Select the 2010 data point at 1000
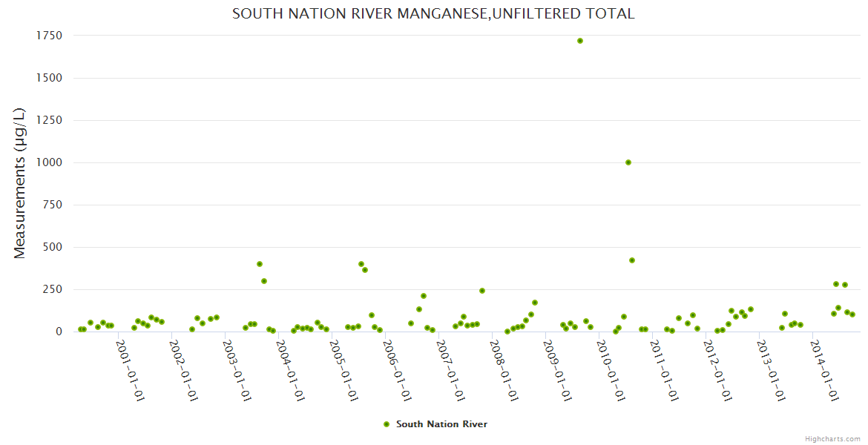Viewport: 868px width, 445px height. pyautogui.click(x=628, y=162)
